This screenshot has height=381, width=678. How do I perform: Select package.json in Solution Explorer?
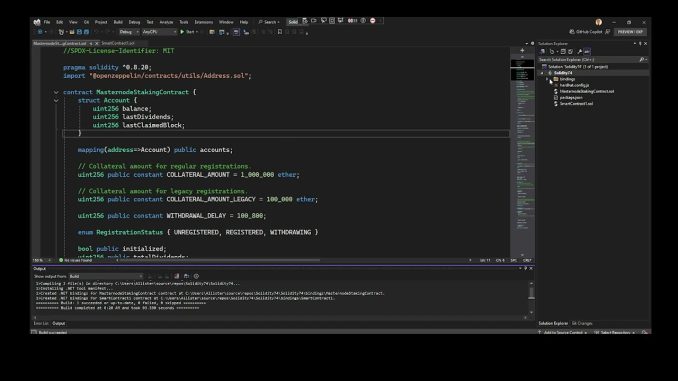[x=570, y=98]
